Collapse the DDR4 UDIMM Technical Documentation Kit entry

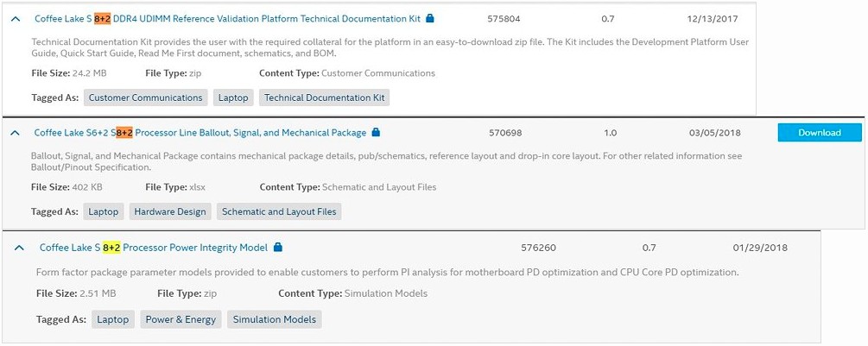16,18
